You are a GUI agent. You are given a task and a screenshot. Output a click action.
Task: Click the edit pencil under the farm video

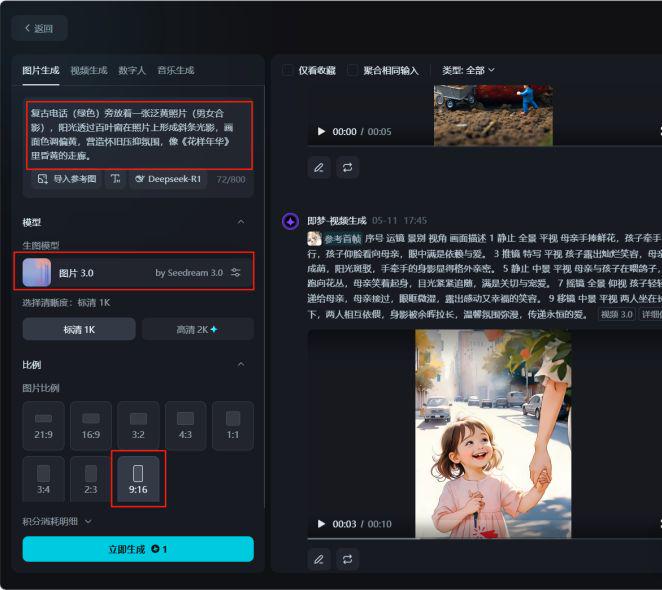click(x=319, y=168)
